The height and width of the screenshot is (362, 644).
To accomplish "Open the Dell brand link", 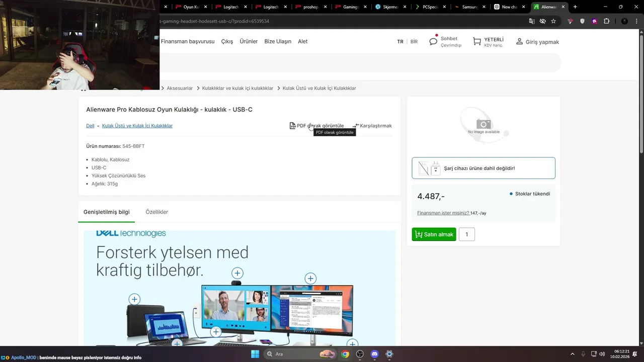I will pos(90,126).
